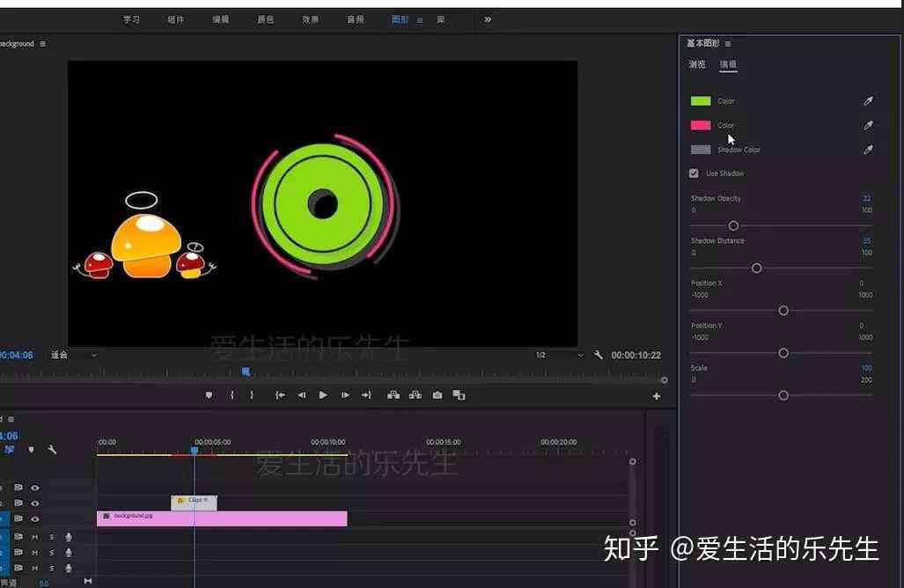Hide the middle video track output

pos(35,503)
